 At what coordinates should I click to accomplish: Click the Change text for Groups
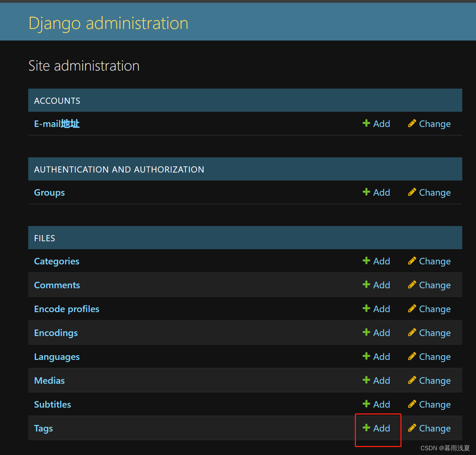[x=435, y=192]
